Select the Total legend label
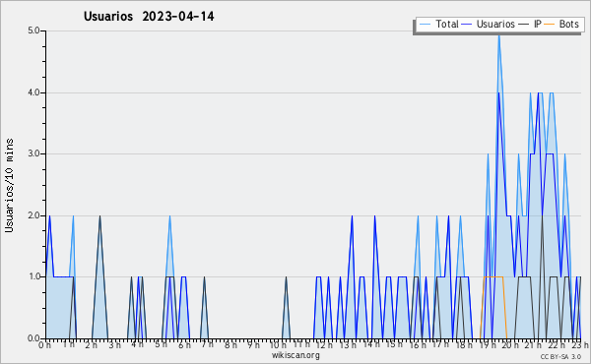Image resolution: width=591 pixels, height=364 pixels. pos(446,24)
